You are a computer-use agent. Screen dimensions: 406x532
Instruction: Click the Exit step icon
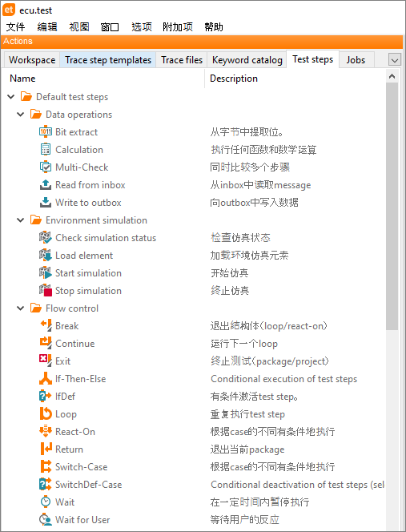pyautogui.click(x=46, y=361)
